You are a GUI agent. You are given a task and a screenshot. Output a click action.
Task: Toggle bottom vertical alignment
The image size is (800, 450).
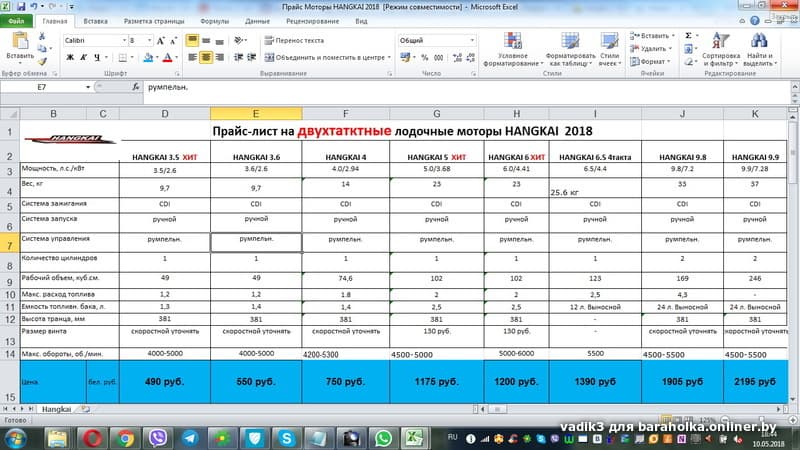(x=219, y=40)
